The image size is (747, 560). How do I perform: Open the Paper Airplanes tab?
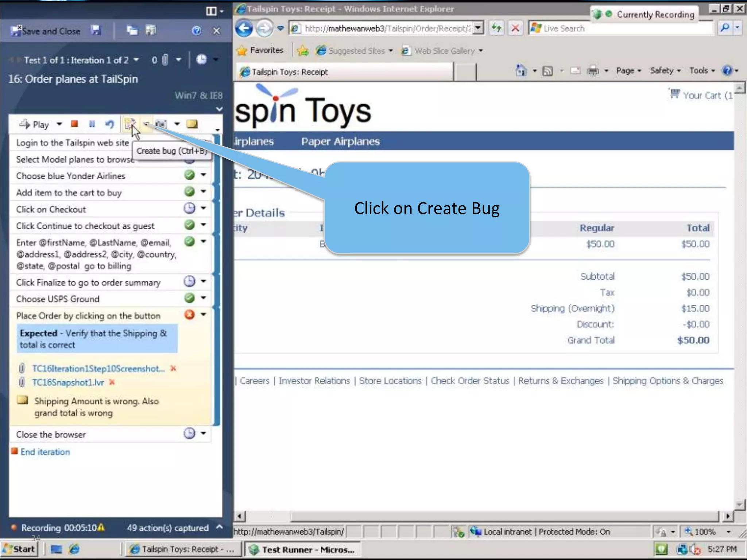340,141
